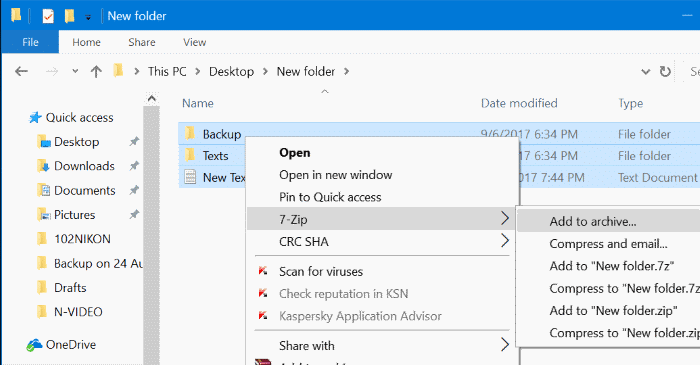Viewport: 700px width, 365px height.
Task: Click the folder icon in title bar
Action: [16, 16]
